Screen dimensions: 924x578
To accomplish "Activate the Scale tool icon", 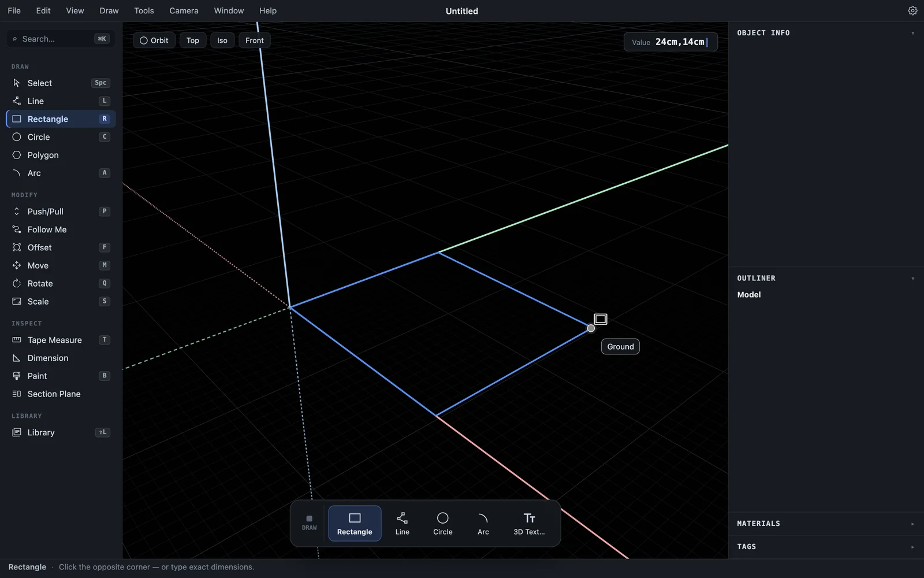I will pyautogui.click(x=17, y=301).
